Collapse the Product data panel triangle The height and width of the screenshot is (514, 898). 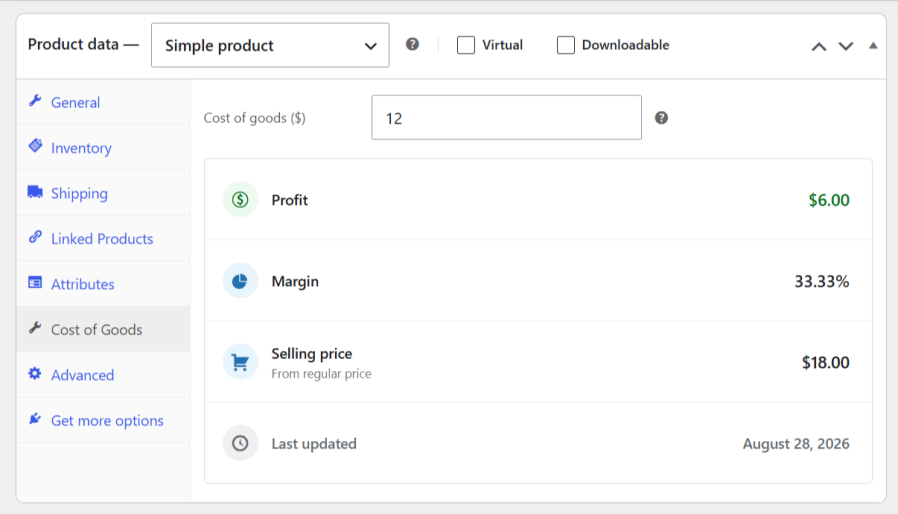pos(873,46)
